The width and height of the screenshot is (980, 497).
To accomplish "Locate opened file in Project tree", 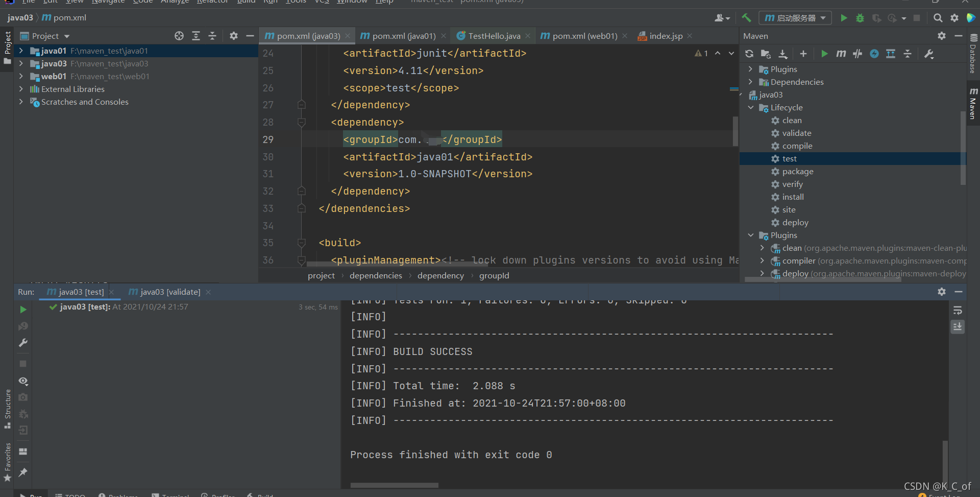I will pos(179,36).
